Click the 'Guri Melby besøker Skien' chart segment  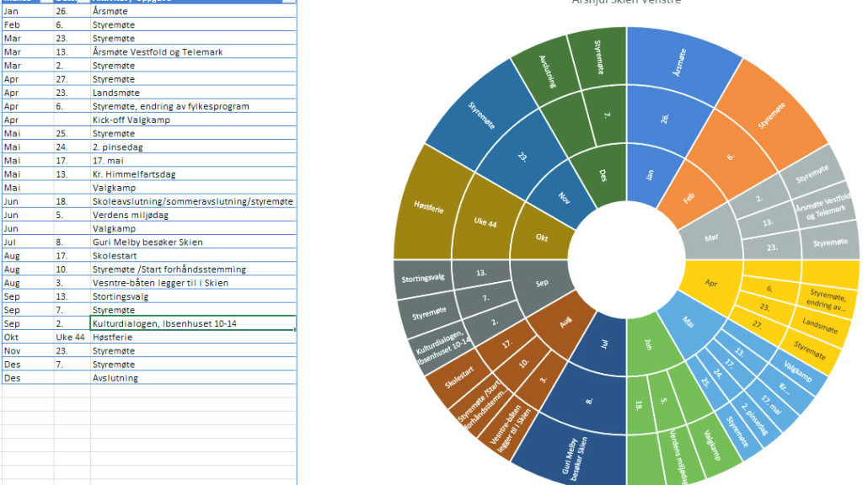[574, 458]
